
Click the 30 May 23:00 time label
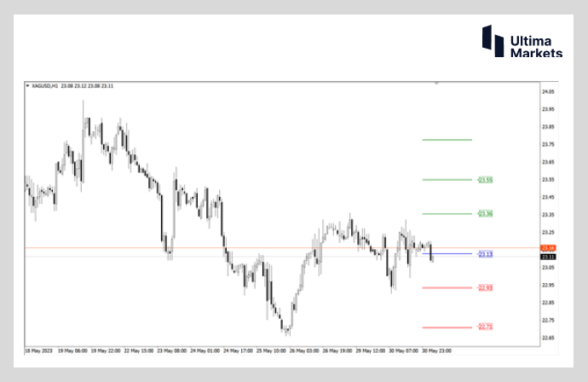[x=436, y=350]
